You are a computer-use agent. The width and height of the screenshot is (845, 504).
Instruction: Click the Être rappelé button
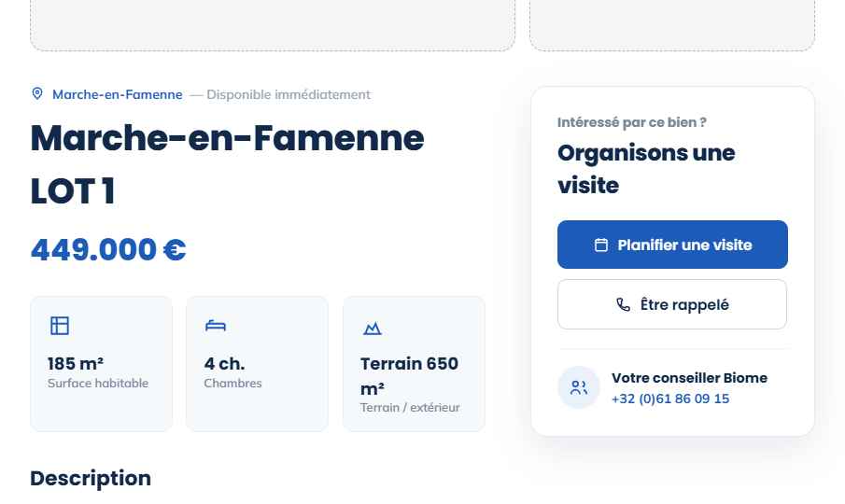[672, 304]
